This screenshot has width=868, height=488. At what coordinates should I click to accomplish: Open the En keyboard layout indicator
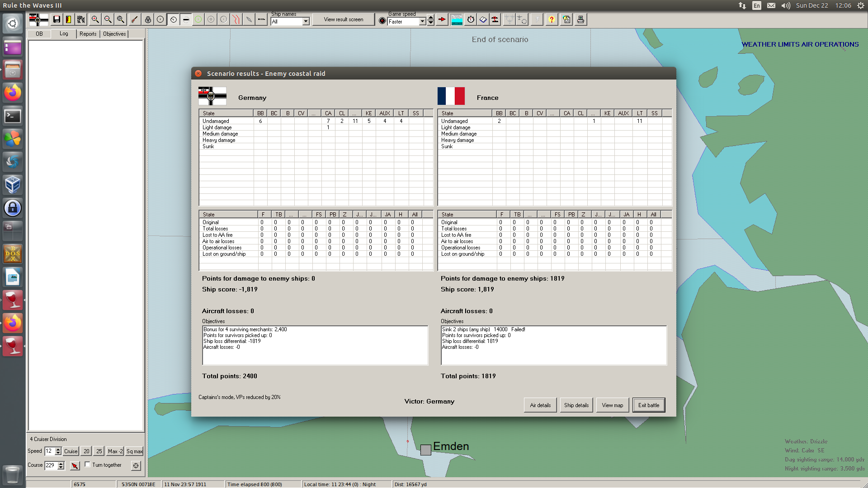pos(757,5)
